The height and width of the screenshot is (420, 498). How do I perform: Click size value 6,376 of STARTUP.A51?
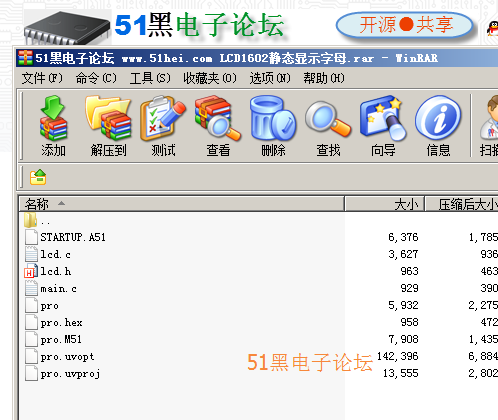(403, 237)
